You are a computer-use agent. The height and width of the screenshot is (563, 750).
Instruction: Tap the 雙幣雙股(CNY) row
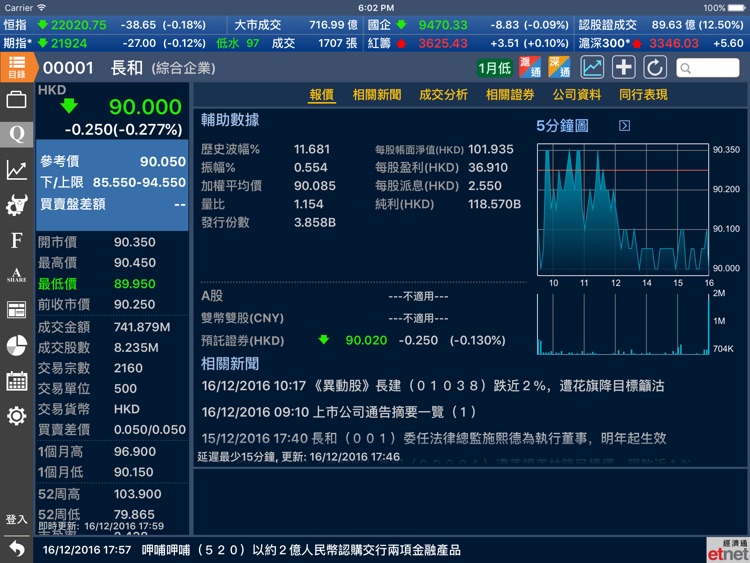[x=325, y=318]
